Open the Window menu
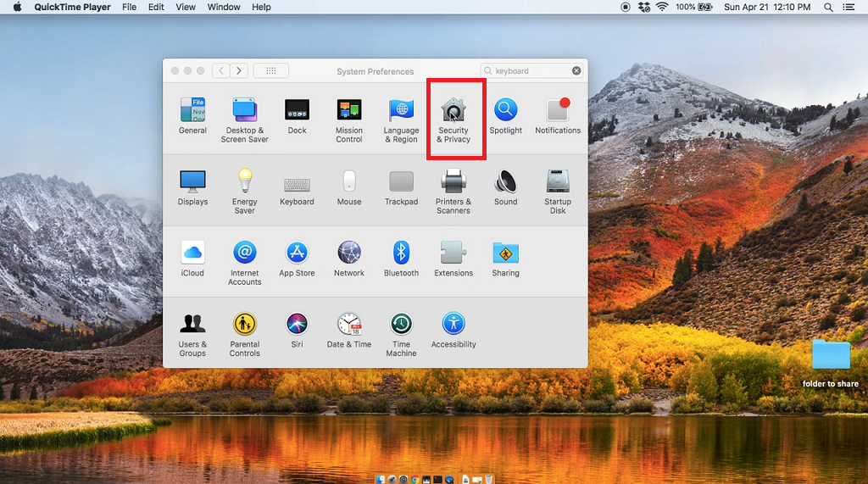This screenshot has width=868, height=484. 224,7
